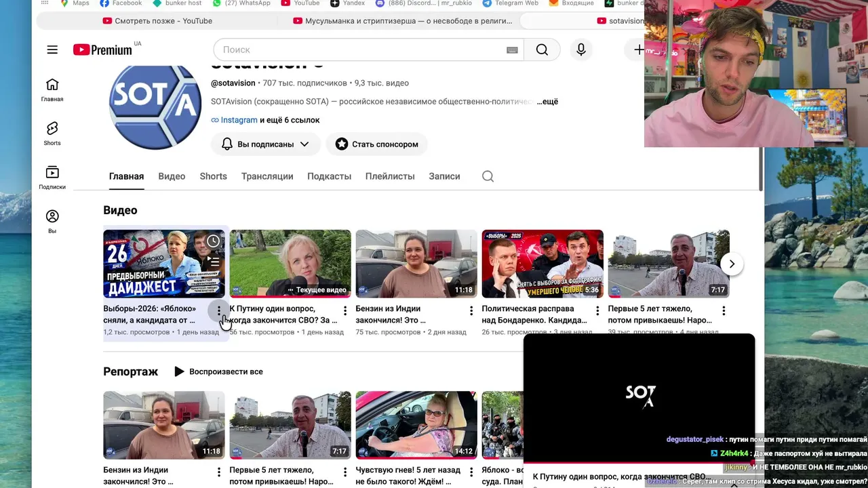Open three-dot menu for Бензин из Индии in Видео

471,310
